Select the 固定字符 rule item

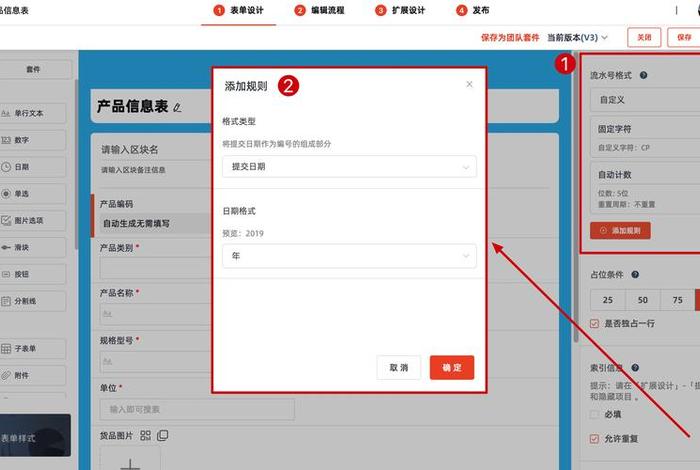pyautogui.click(x=645, y=137)
